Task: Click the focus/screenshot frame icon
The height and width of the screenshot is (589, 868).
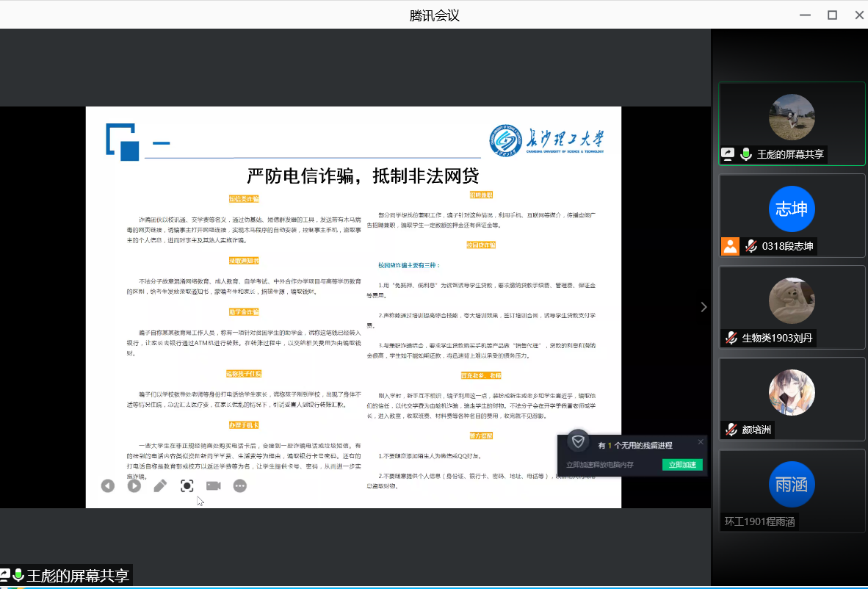Action: click(187, 485)
